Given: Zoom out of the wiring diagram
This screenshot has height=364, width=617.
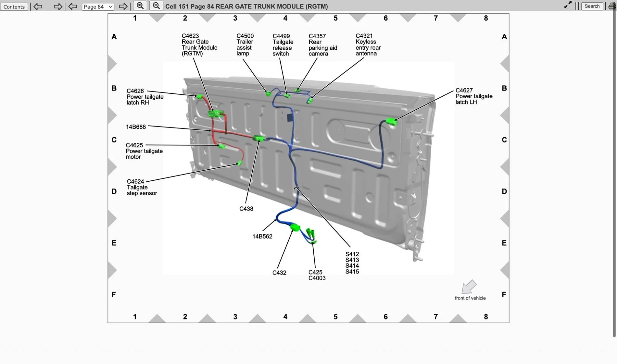Looking at the screenshot, I should coord(156,6).
